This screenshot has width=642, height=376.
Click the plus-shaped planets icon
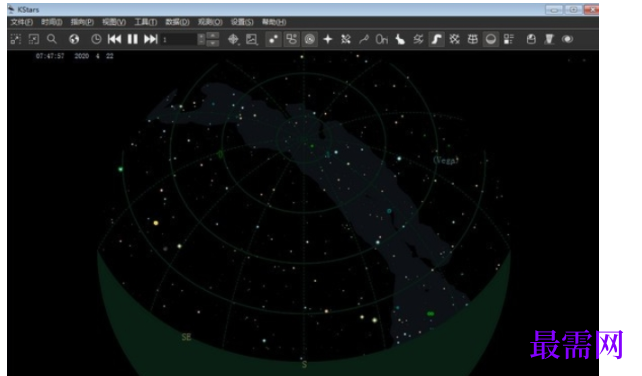pyautogui.click(x=328, y=39)
